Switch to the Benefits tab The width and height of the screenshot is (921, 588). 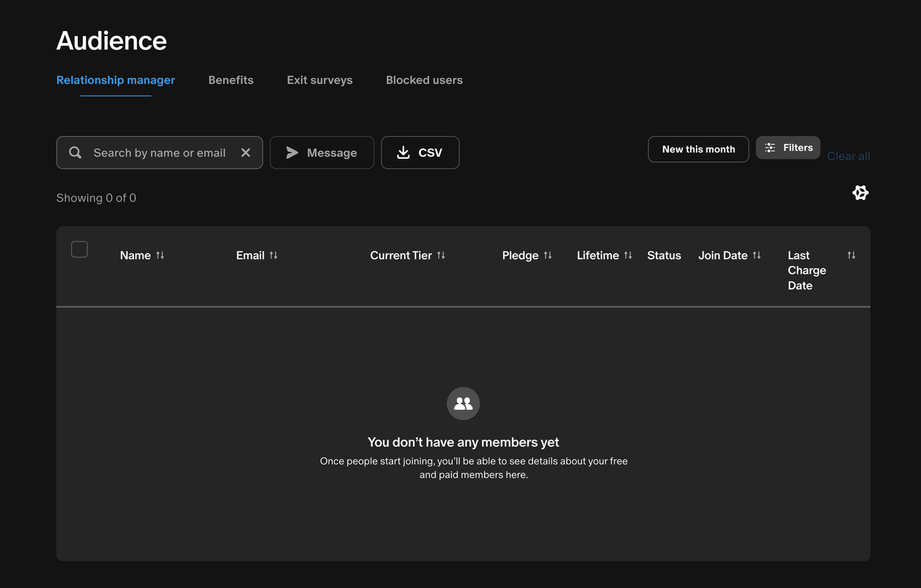tap(231, 80)
